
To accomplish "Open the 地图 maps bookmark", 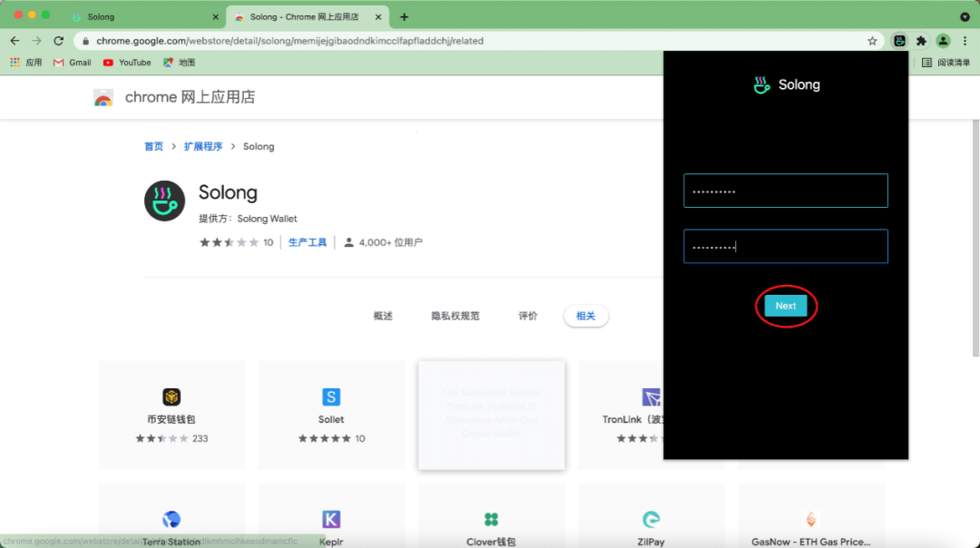I will 180,63.
